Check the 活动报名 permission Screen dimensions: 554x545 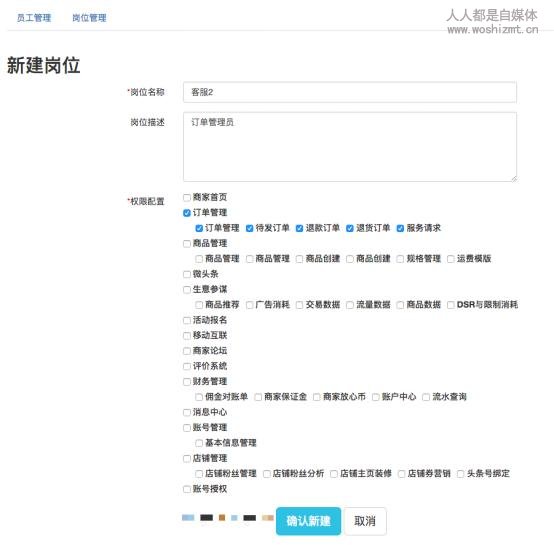click(x=187, y=321)
